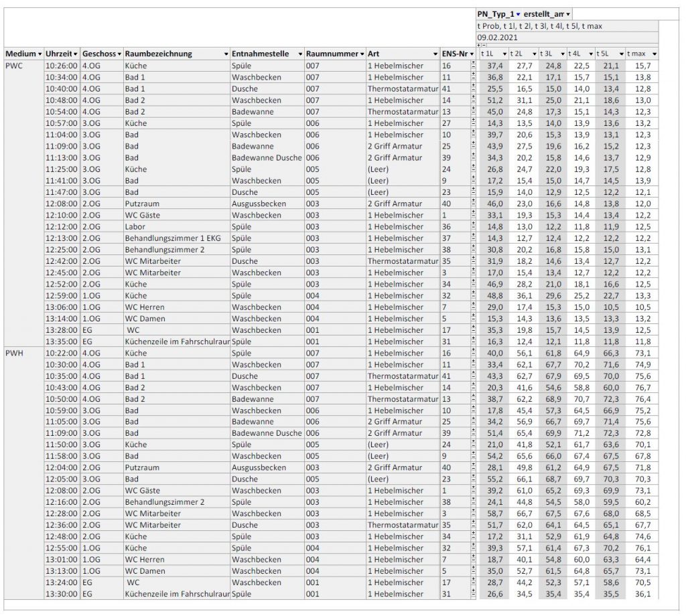
Task: Click the plus icon on the PWC Labor row
Action: 473,224
